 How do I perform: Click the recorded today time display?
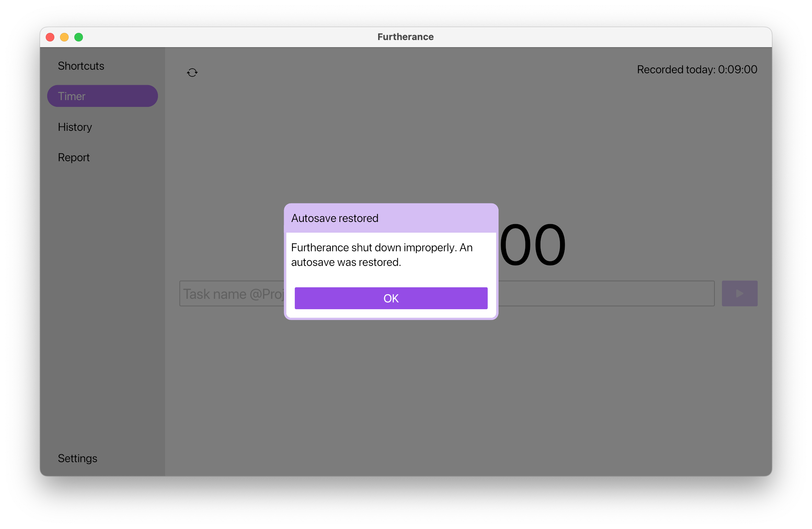coord(698,70)
